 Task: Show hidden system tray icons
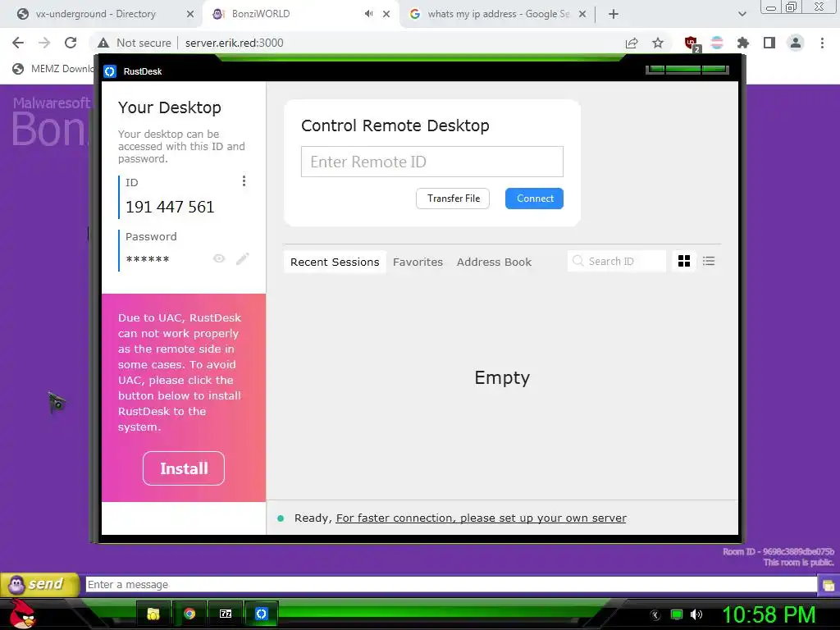(x=655, y=614)
